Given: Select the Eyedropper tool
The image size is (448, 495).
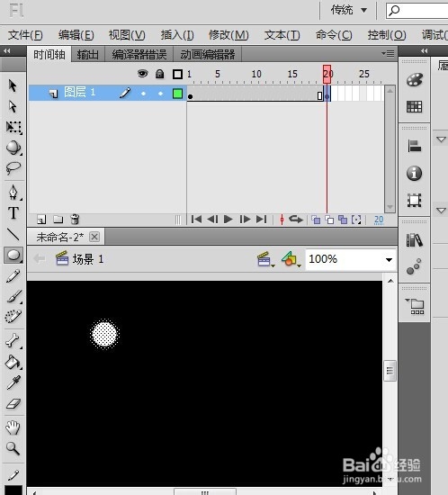Looking at the screenshot, I should pos(13,382).
